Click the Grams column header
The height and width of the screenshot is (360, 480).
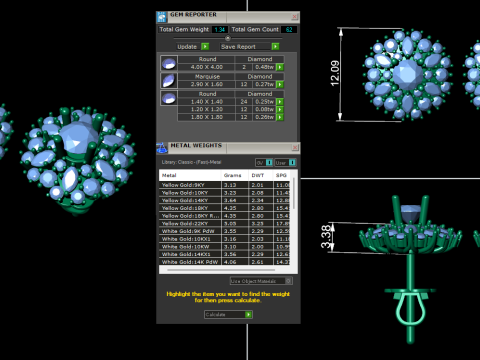point(235,175)
